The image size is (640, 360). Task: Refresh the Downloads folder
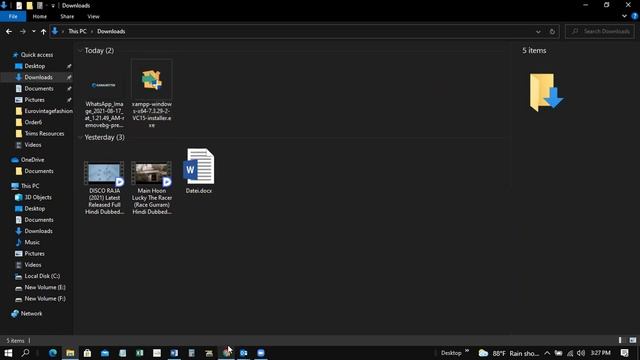click(x=552, y=31)
